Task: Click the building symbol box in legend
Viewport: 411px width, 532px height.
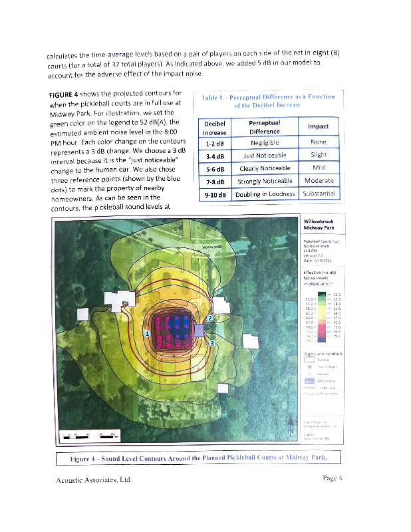Action: tap(309, 360)
